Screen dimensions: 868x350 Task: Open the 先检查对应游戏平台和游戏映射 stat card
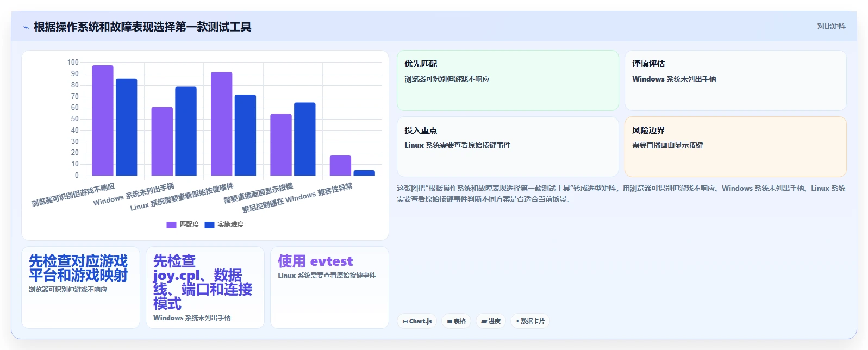[80, 287]
